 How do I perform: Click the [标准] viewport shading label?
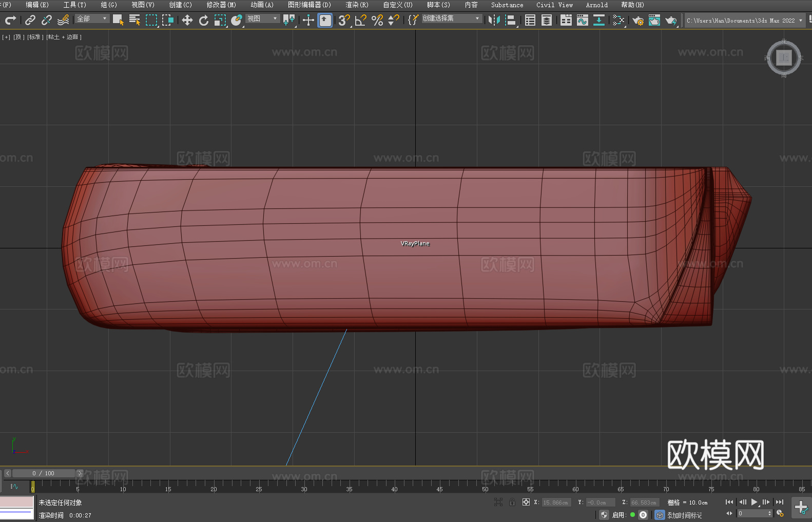(x=35, y=37)
